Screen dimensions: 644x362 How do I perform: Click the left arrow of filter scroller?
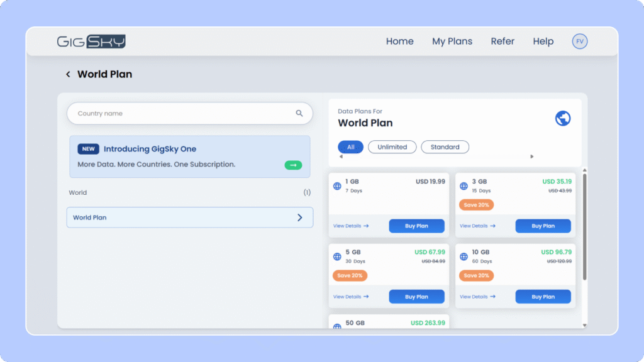pyautogui.click(x=340, y=156)
